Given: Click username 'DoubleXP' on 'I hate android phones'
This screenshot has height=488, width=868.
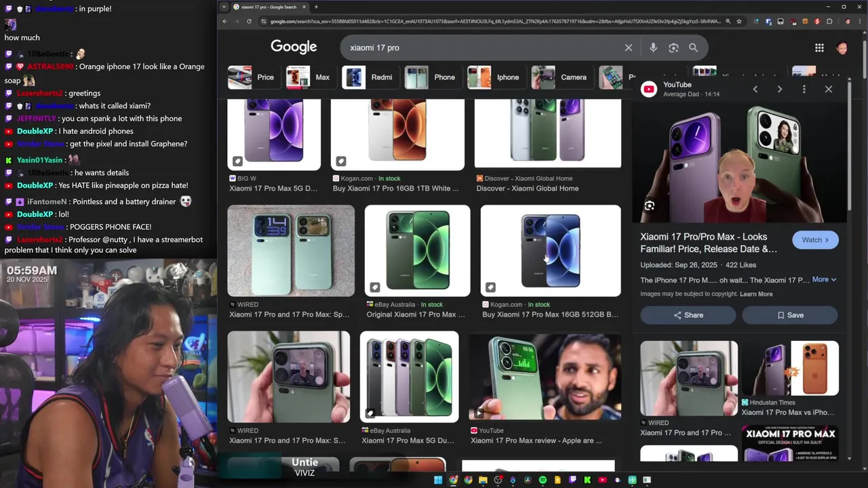Looking at the screenshot, I should coord(35,131).
